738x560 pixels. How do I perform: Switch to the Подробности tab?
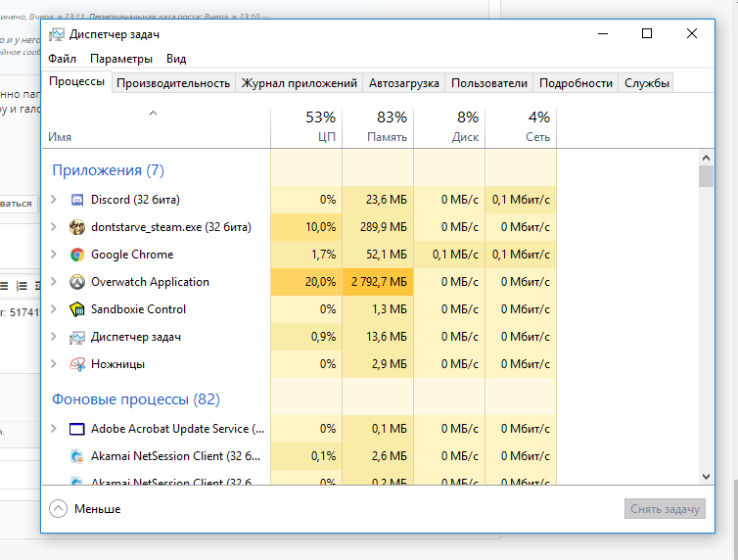coord(576,83)
